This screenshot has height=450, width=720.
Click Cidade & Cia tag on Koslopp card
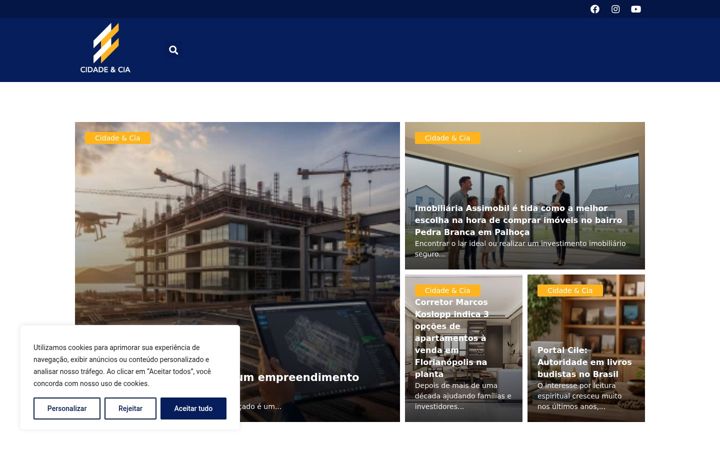[447, 291]
